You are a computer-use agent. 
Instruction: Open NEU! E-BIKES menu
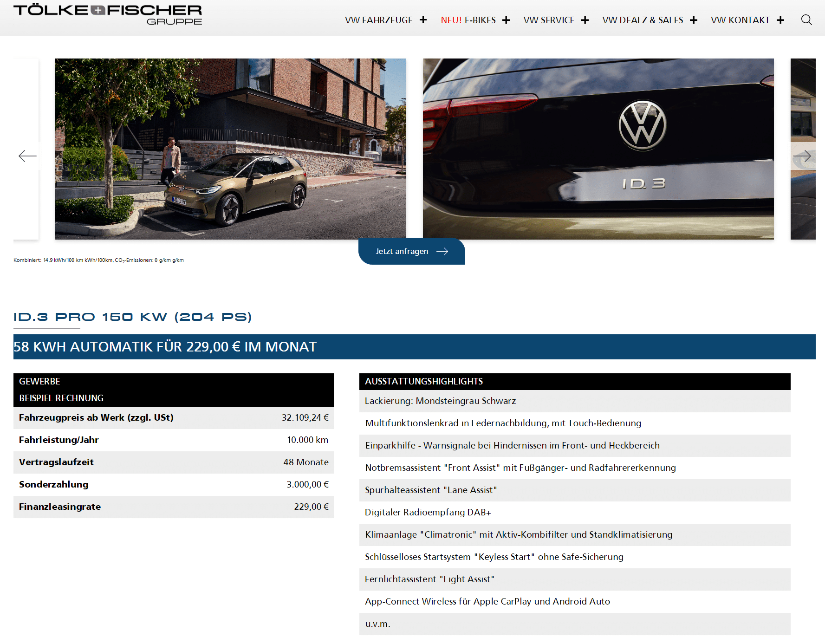point(468,20)
